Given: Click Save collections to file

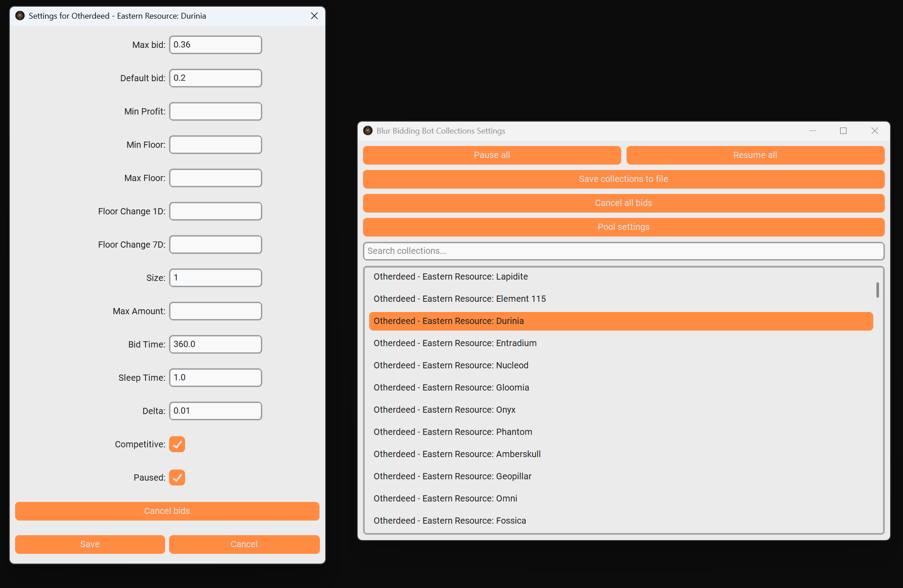Looking at the screenshot, I should click(x=623, y=179).
